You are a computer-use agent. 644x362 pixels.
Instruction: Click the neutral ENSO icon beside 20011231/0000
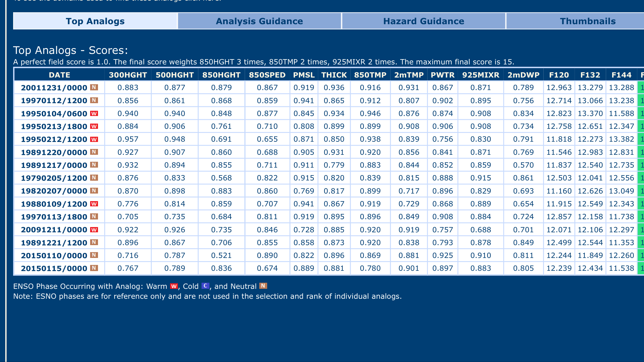pyautogui.click(x=94, y=87)
